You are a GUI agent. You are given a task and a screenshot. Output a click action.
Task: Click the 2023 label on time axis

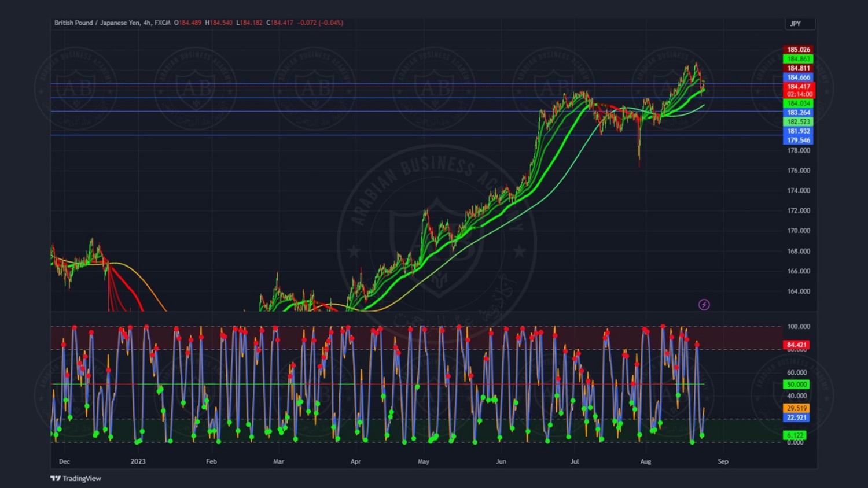point(138,461)
